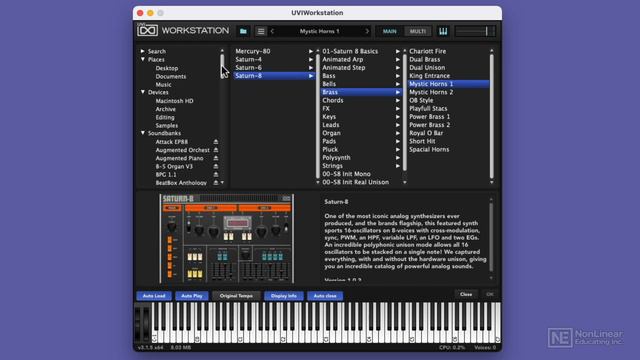Eject the BeatBox Anthology soundbank
This screenshot has width=640, height=360.
click(x=216, y=183)
